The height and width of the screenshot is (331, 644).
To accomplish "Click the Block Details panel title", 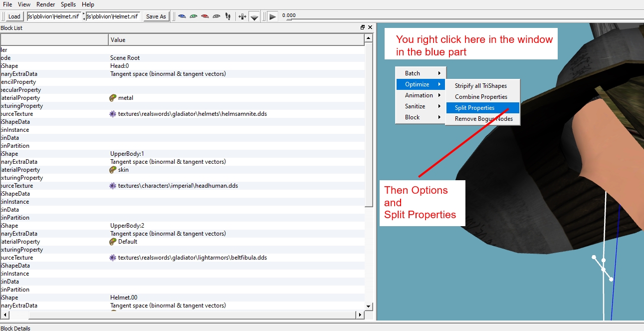I will 15,328.
